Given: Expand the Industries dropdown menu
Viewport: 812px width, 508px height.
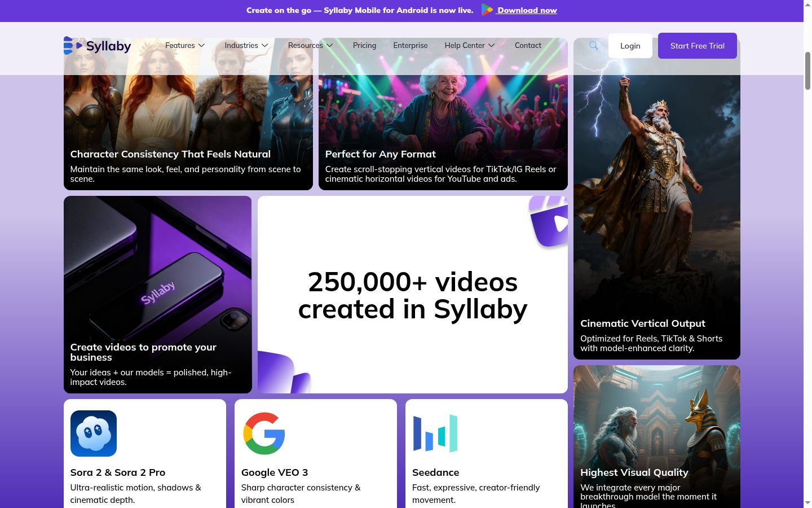Looking at the screenshot, I should pos(246,45).
